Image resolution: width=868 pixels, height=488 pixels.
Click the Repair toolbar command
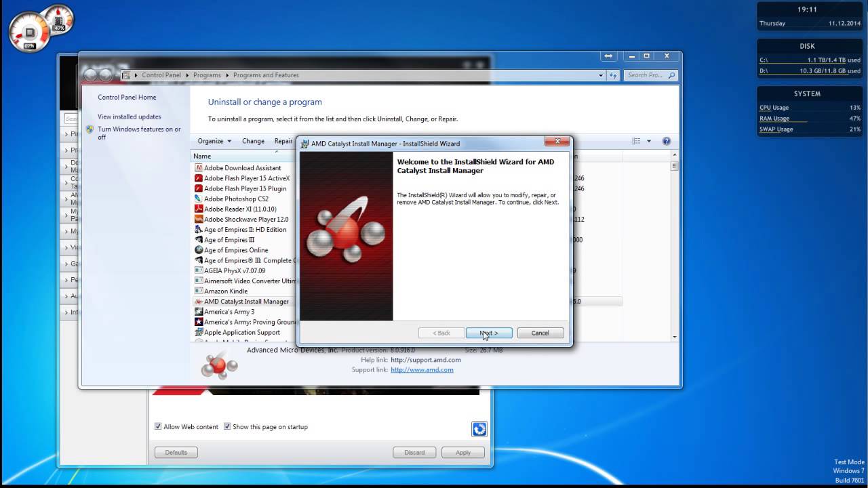[x=283, y=141]
